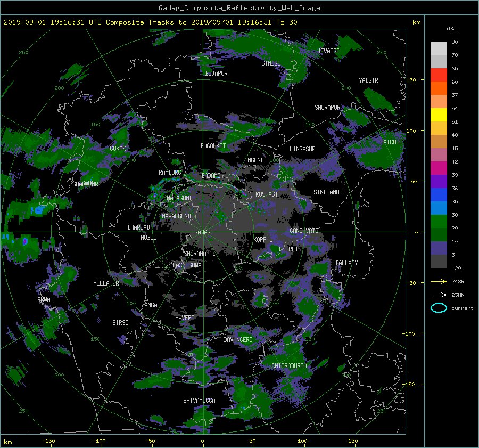Select the grey -20 dBZ color swatch
The height and width of the screenshot is (448, 479).
439,262
